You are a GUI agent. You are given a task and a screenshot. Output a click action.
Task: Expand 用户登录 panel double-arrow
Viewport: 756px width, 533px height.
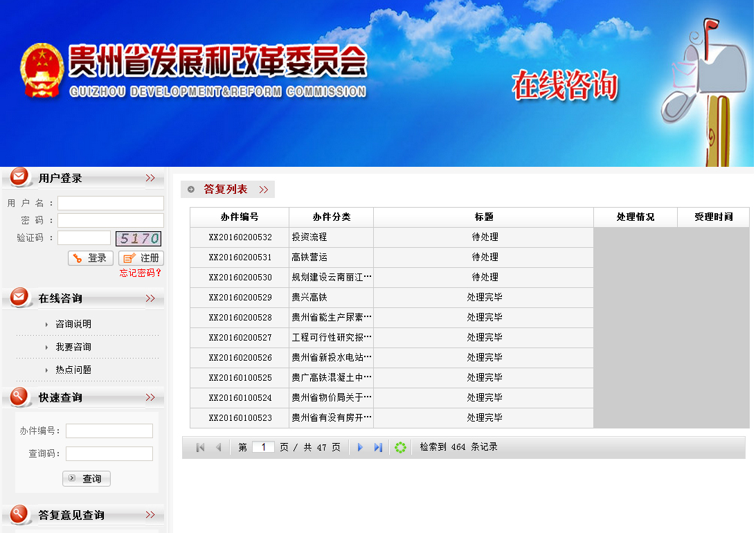(x=150, y=179)
